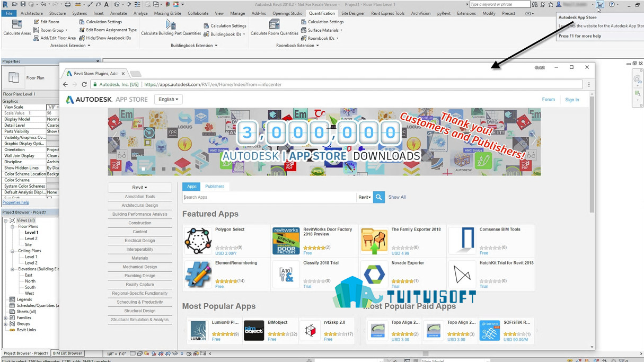Open Add/Edit Floor Area tool

click(x=54, y=38)
